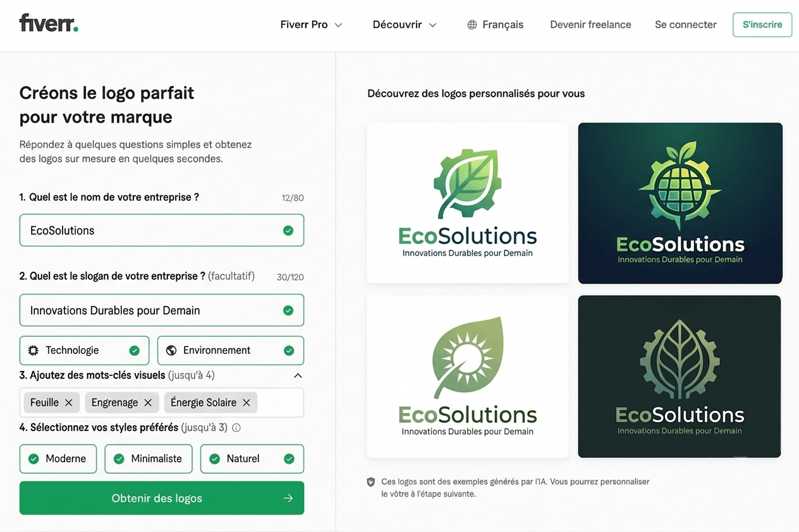Click the globe language icon
This screenshot has height=532, width=799.
tap(472, 25)
